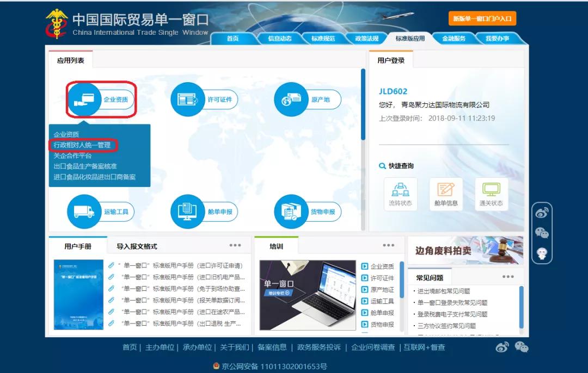588x373 pixels.
Task: Check 通关状态 via its quick query icon
Action: pyautogui.click(x=491, y=194)
